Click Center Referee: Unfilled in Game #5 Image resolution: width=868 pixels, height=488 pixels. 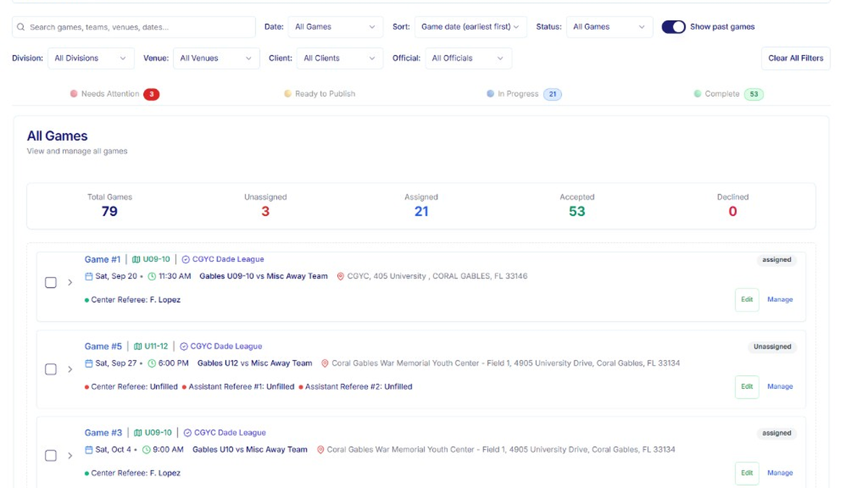[x=135, y=387]
